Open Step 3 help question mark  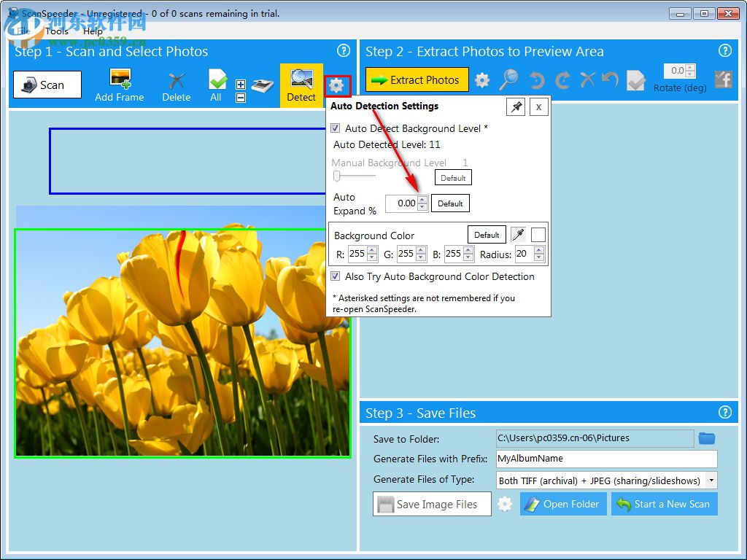click(x=724, y=412)
